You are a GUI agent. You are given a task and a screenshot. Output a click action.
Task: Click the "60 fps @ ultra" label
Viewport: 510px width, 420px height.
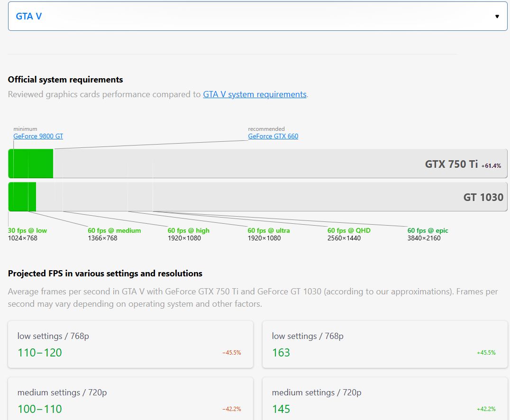click(x=269, y=231)
